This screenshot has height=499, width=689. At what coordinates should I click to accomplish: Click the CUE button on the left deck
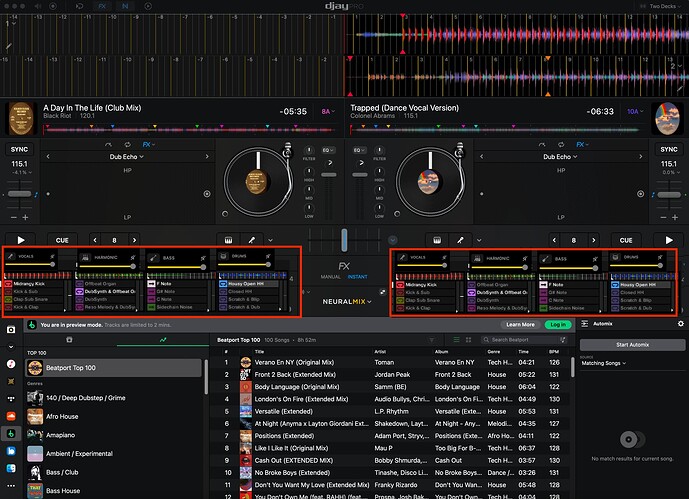62,240
